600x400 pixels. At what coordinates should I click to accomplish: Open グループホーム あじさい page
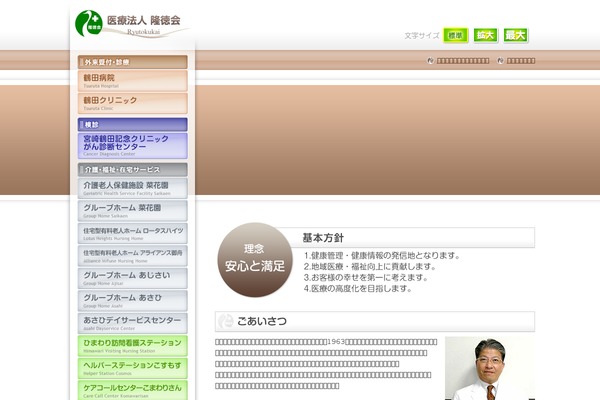tap(132, 278)
